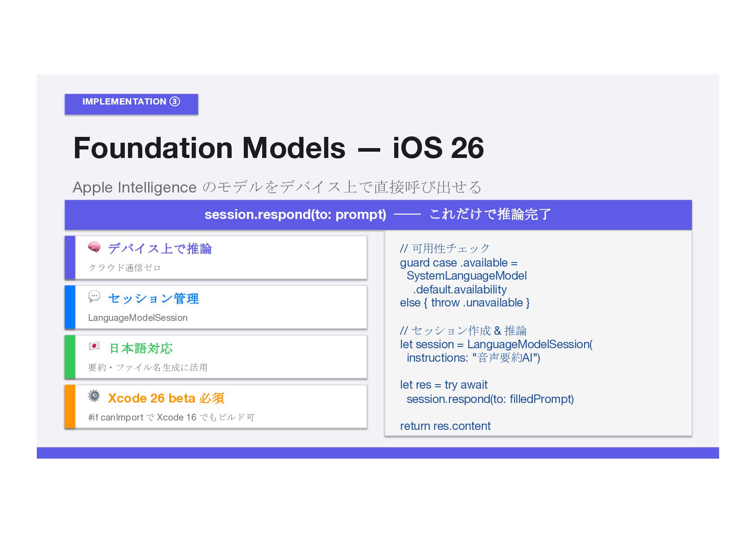Select the caption "クラウド通信ゼロ"
Image resolution: width=756 pixels, height=534 pixels.
click(124, 268)
